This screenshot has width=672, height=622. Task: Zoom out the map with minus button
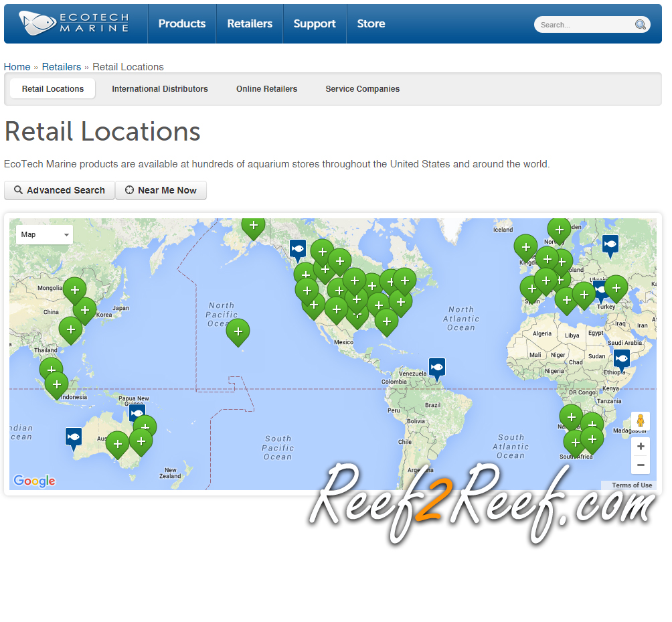(641, 465)
